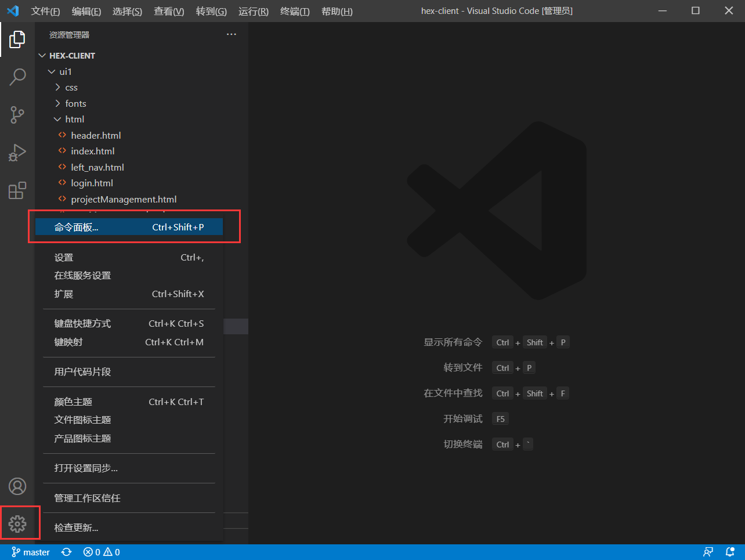The image size is (745, 560).
Task: Expand the css folder
Action: tap(72, 87)
